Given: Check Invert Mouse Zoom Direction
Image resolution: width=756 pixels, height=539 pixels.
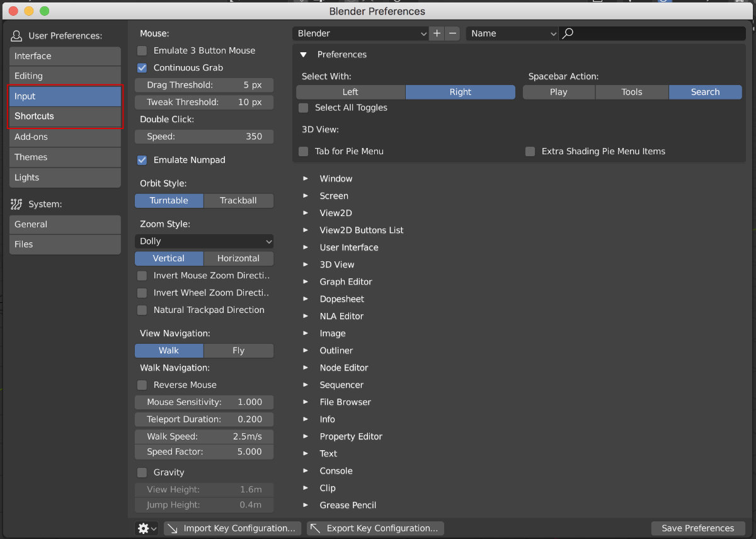Looking at the screenshot, I should click(142, 275).
